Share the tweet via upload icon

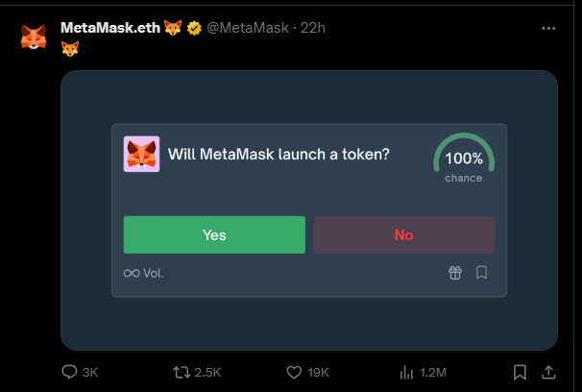(548, 372)
